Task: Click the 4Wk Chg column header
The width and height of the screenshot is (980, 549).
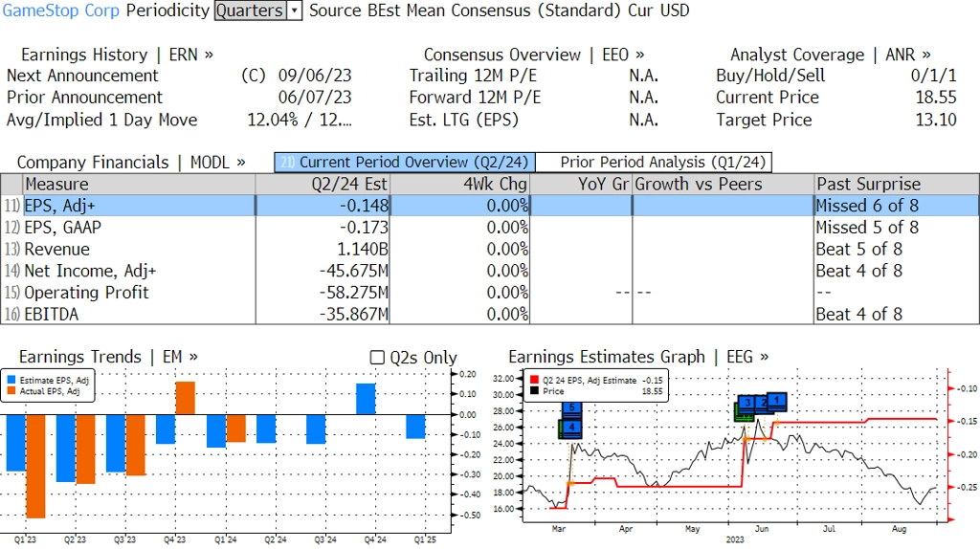Action: pyautogui.click(x=459, y=185)
